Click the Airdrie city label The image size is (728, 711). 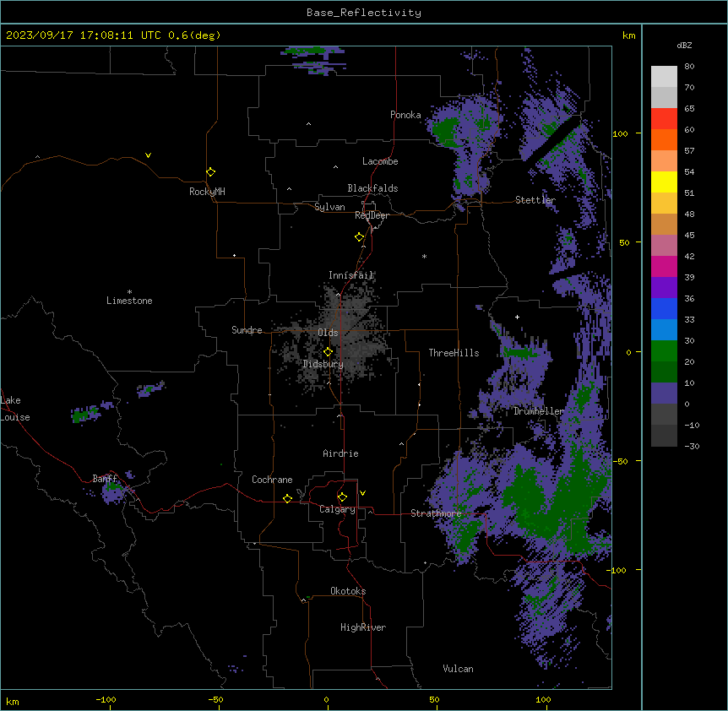341,453
